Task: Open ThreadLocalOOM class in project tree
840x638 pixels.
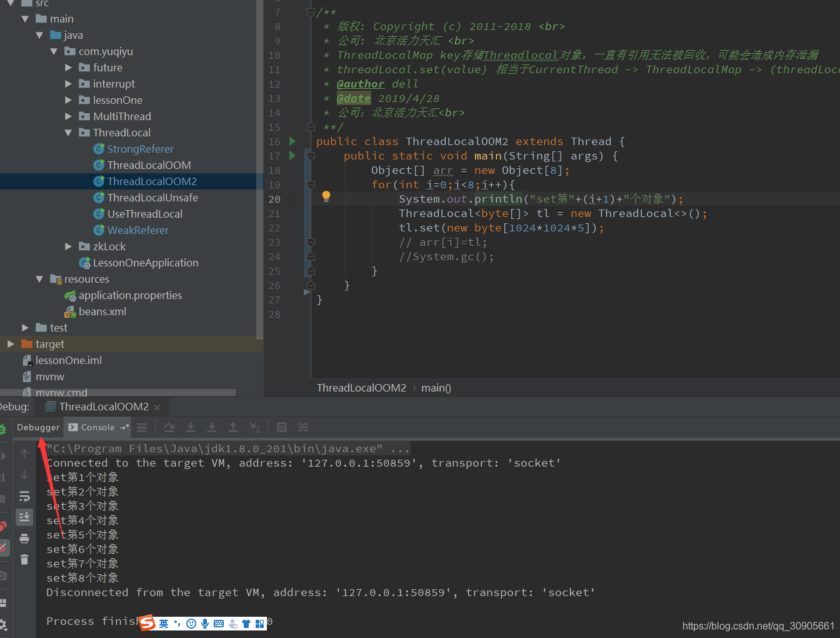Action: (x=149, y=165)
